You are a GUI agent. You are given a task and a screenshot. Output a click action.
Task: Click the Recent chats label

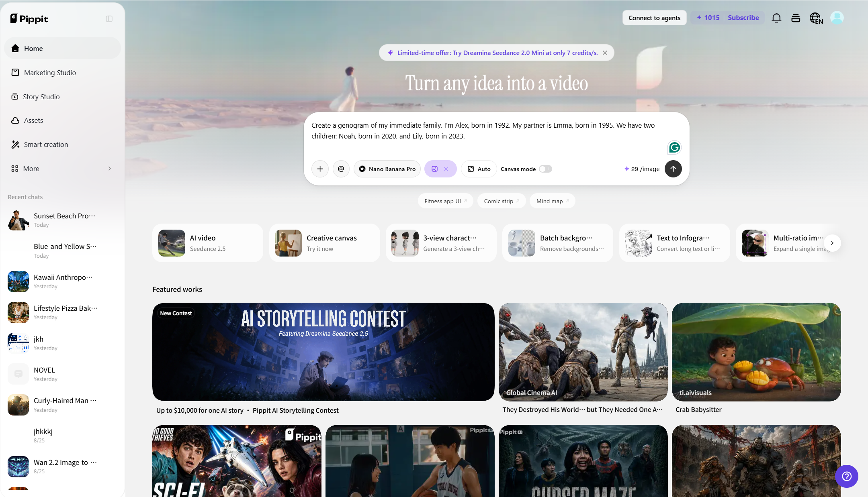[x=25, y=197]
